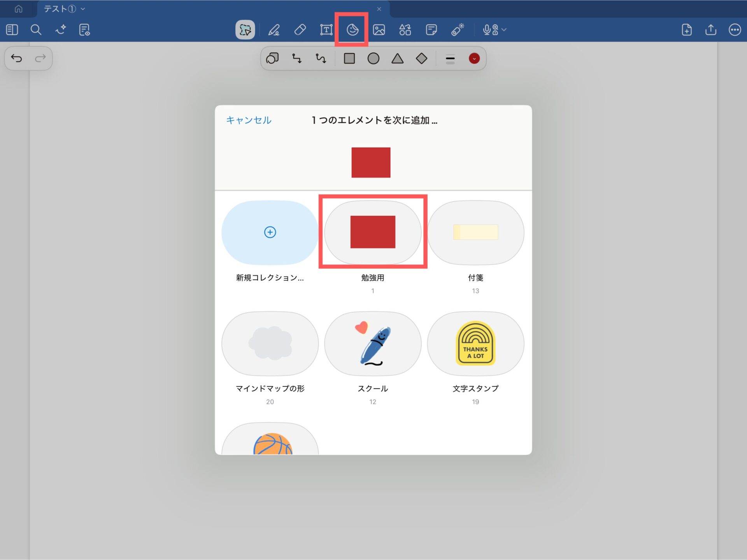Open the Elements sticker tool
This screenshot has width=747, height=560.
pos(352,30)
